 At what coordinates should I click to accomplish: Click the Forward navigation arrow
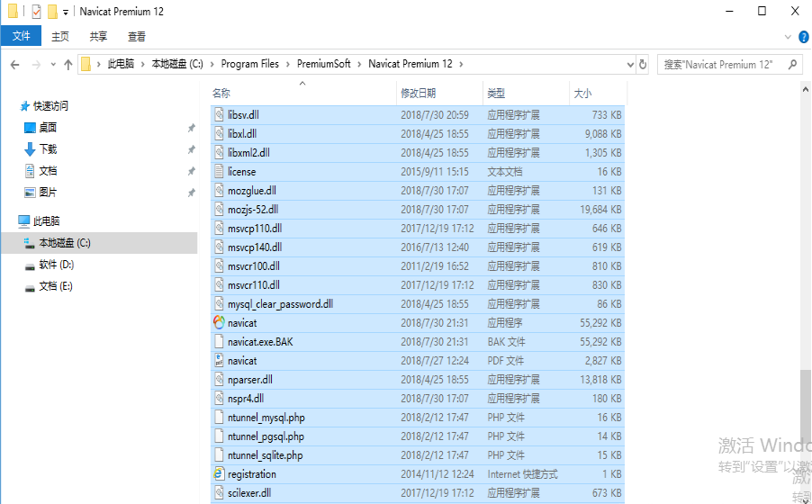[36, 65]
